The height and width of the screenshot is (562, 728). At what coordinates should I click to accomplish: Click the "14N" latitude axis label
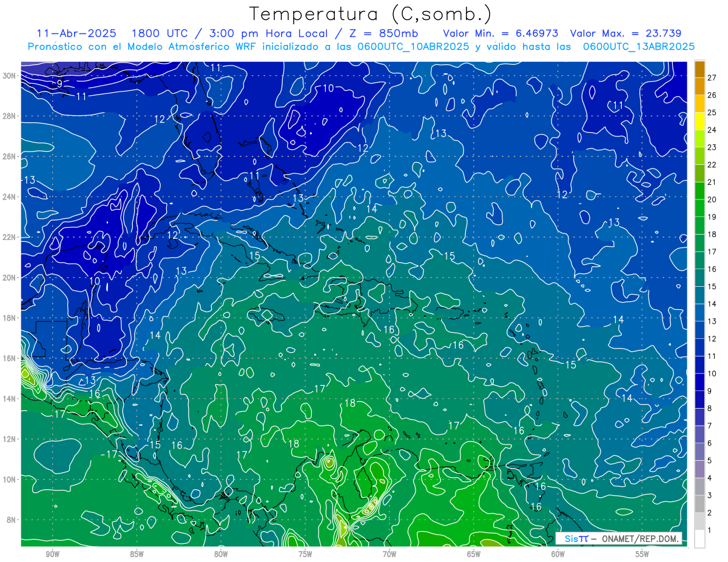[9, 398]
